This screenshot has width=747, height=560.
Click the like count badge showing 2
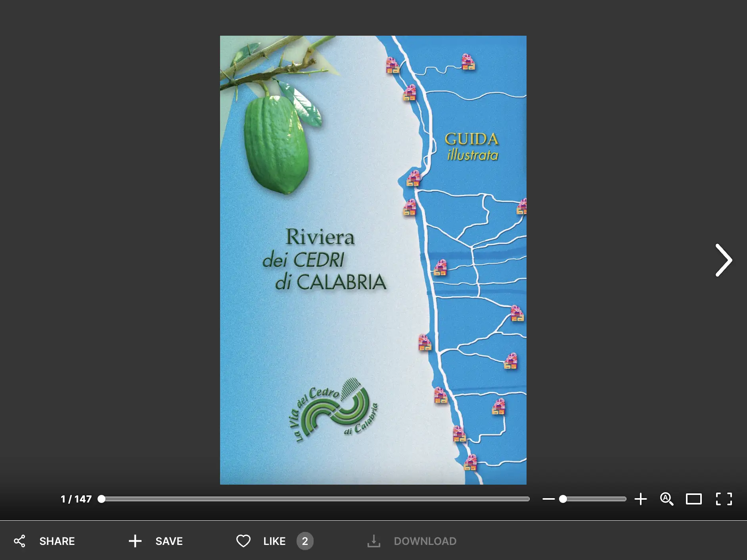pos(305,541)
